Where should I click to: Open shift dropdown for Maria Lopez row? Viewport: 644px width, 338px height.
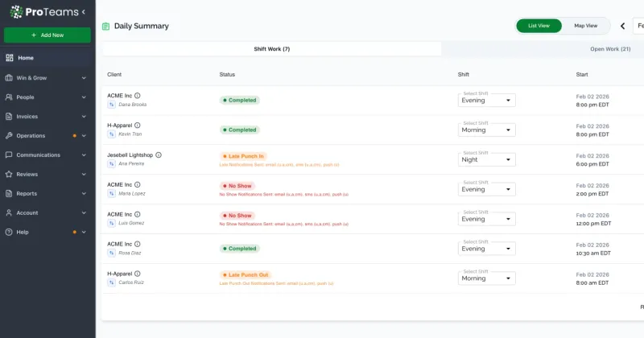pos(487,189)
